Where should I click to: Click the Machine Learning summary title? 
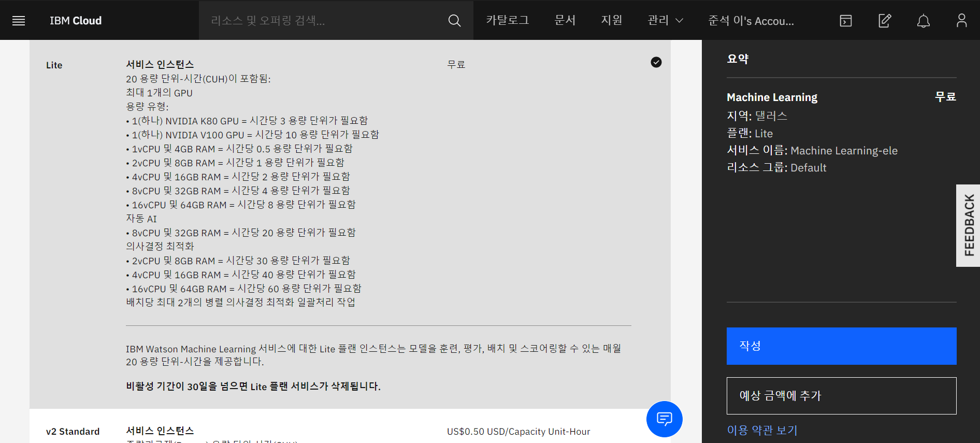pos(772,97)
